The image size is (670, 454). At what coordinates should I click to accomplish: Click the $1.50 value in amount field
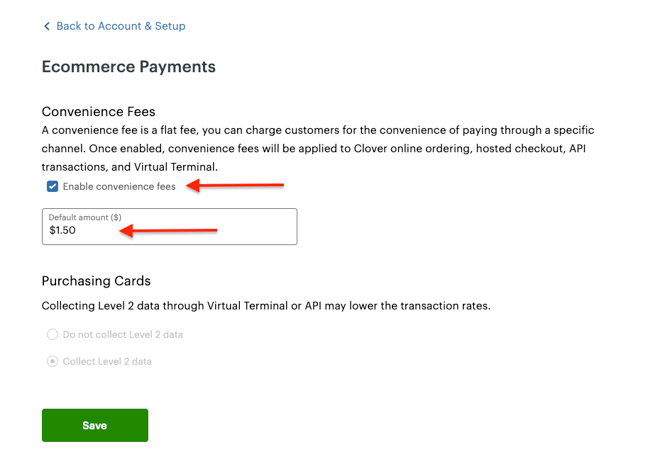[63, 231]
